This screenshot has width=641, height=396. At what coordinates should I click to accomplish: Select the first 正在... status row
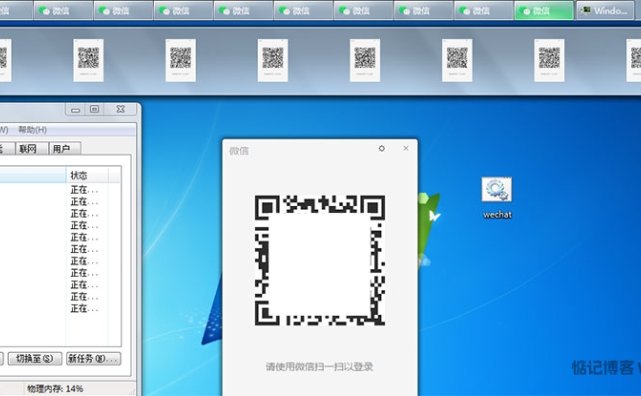[84, 190]
